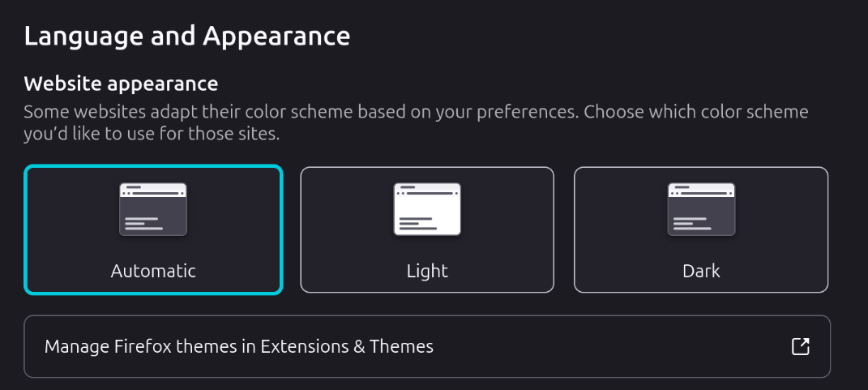This screenshot has width=868, height=390.
Task: Click the white page body of Light preview icon
Action: [x=427, y=217]
